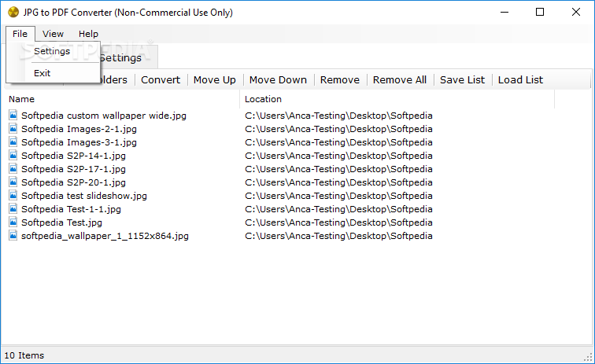Click the resize grip in status bar corner
Viewport: 595px width, 364px height.
588,357
